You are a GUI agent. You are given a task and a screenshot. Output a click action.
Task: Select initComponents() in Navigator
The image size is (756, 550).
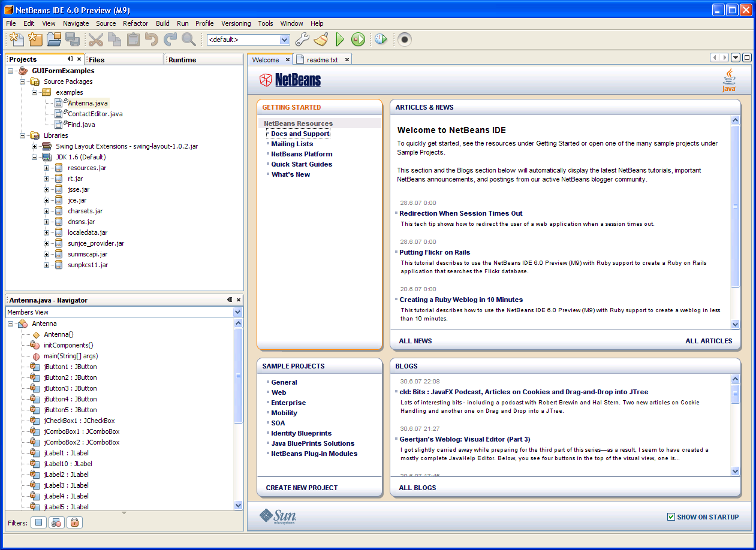[68, 345]
